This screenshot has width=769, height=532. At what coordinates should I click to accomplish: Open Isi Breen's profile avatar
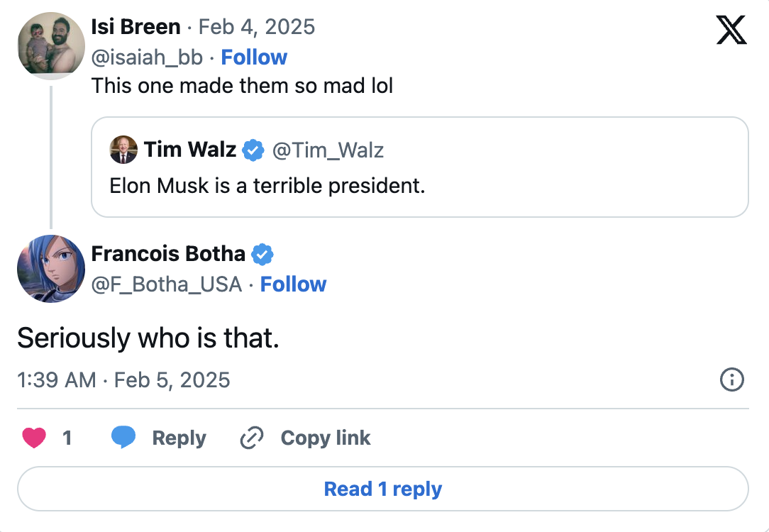51,46
